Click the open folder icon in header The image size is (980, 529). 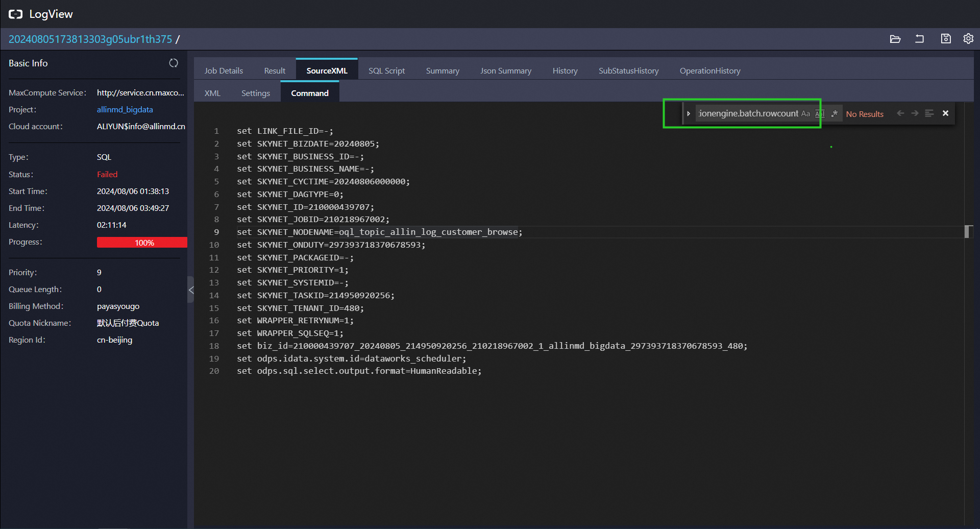(x=895, y=39)
